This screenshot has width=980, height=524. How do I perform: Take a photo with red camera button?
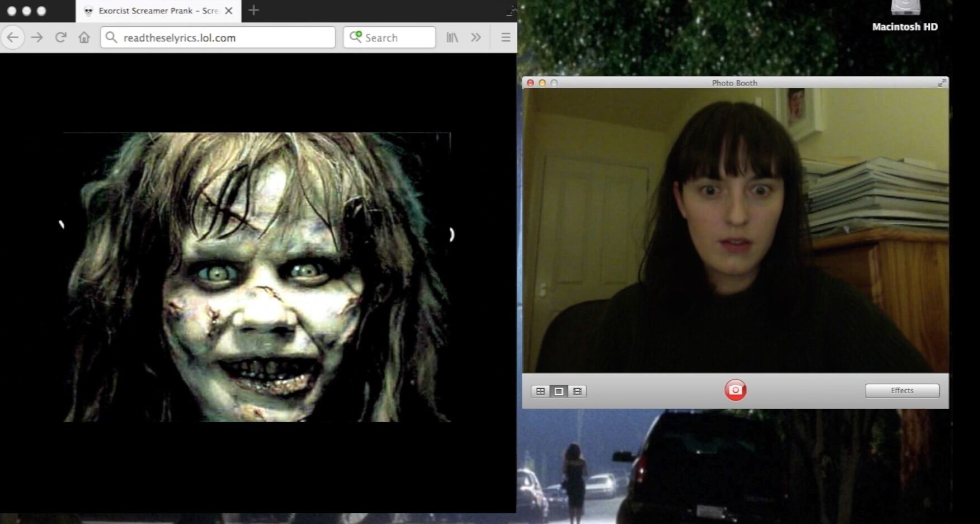click(735, 390)
